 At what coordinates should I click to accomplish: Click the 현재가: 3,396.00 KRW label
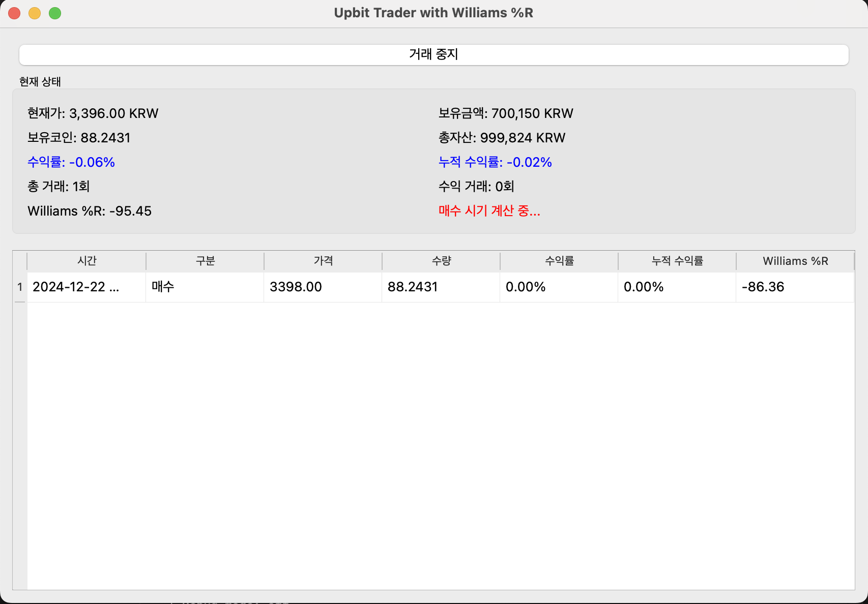(93, 113)
